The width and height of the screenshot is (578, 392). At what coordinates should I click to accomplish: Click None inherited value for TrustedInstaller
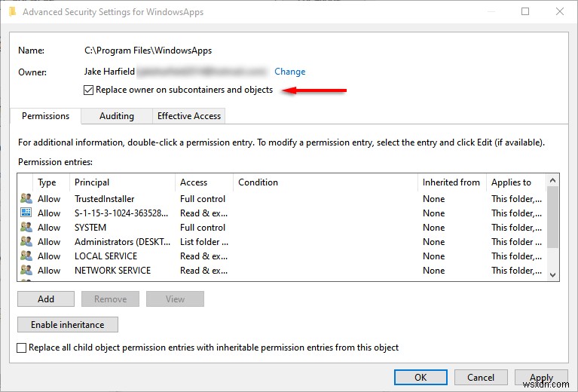[x=433, y=199]
